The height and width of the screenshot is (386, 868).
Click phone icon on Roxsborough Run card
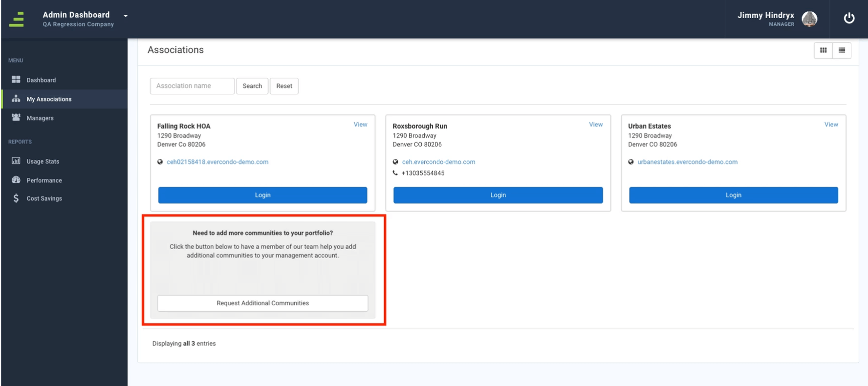[x=395, y=173]
